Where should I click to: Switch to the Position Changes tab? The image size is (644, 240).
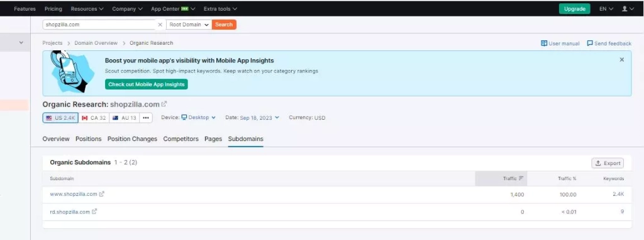coord(132,139)
